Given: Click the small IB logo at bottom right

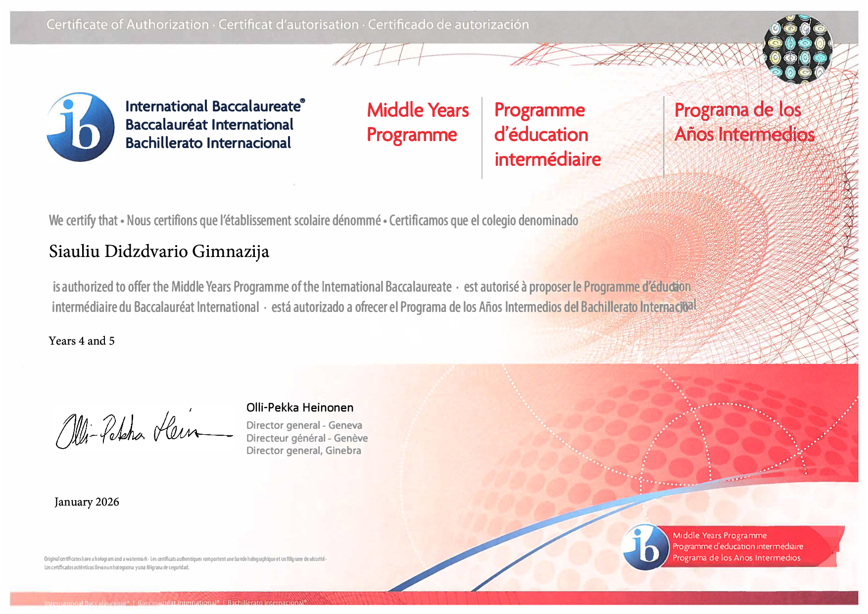Looking at the screenshot, I should pyautogui.click(x=645, y=547).
